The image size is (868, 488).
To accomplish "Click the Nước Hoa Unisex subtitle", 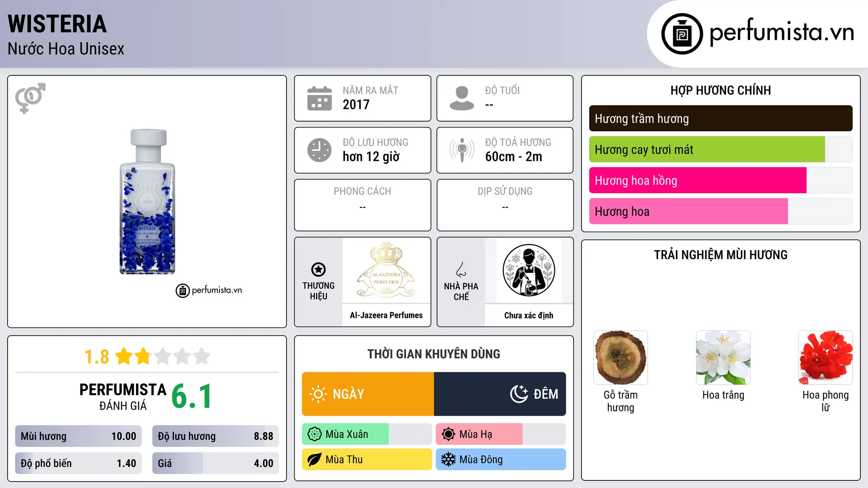I will point(66,49).
